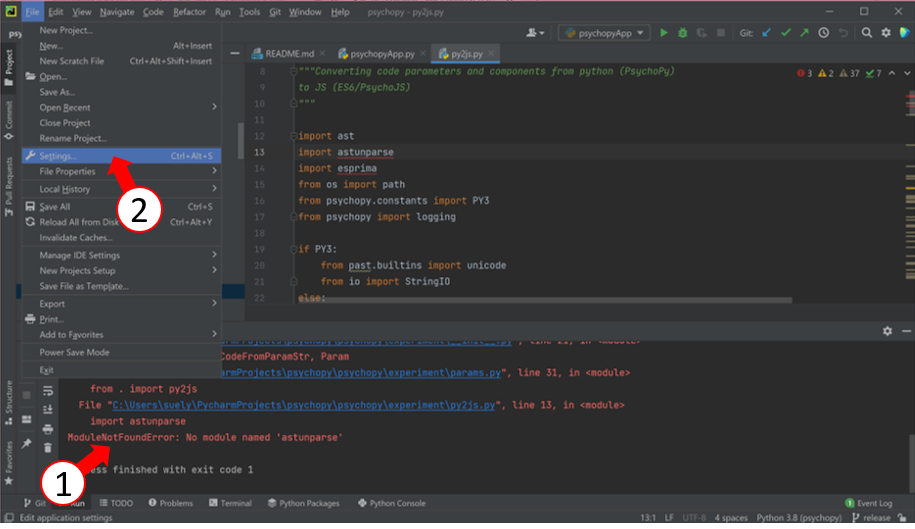
Task: Collapse the import block fold marker line 12
Action: tap(294, 136)
